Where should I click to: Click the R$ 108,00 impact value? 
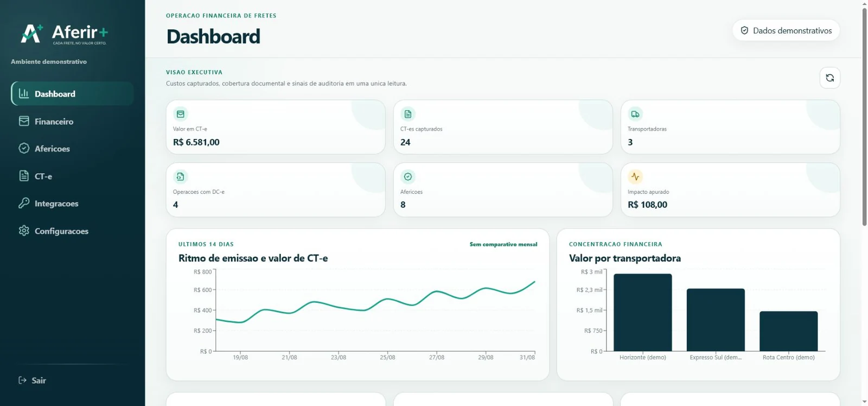pos(648,205)
